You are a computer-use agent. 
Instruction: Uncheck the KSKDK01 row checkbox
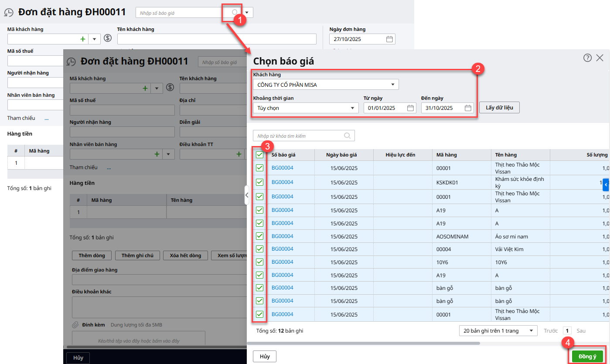coord(259,182)
